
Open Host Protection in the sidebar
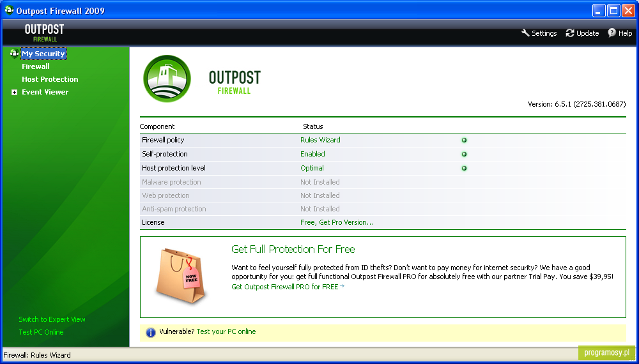click(x=50, y=79)
